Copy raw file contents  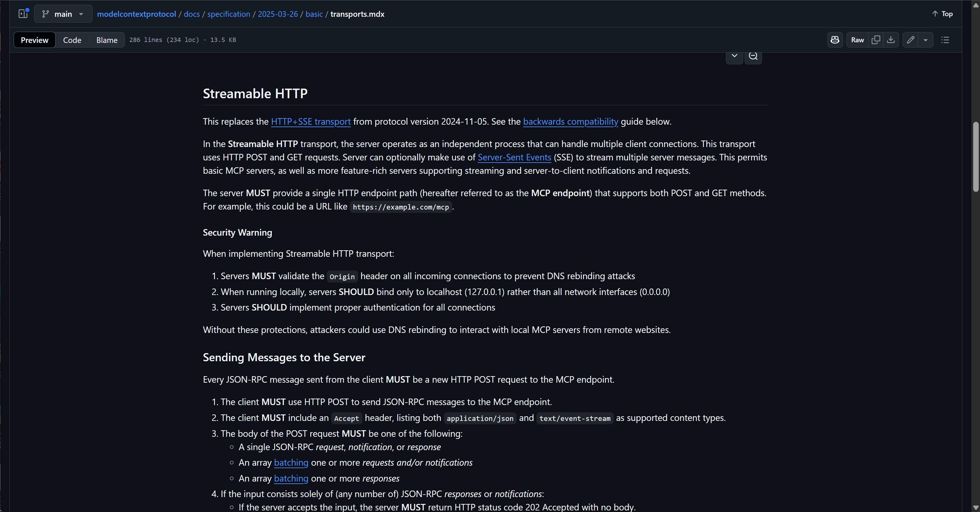pyautogui.click(x=876, y=40)
